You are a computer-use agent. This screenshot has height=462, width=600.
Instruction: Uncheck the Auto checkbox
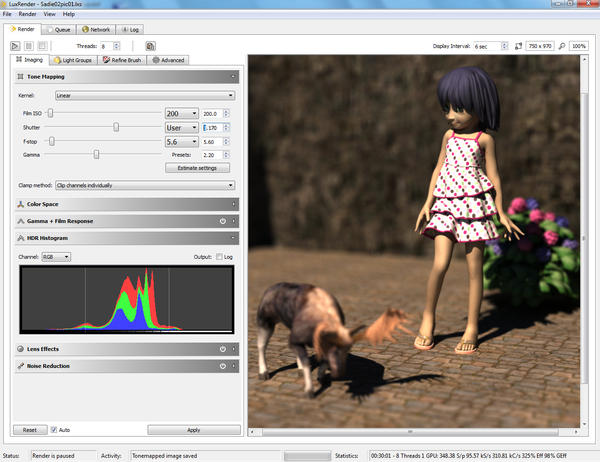pos(54,430)
